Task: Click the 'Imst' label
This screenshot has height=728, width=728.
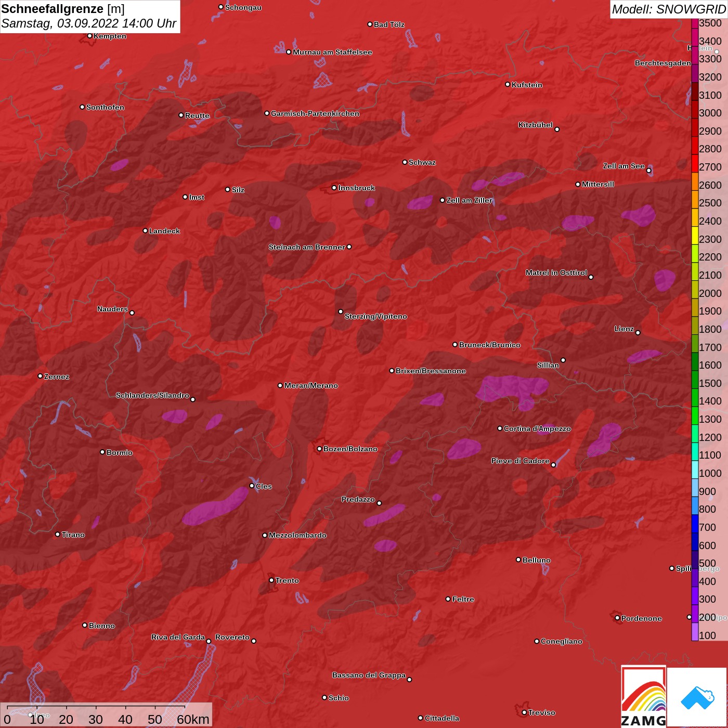Action: pos(197,197)
